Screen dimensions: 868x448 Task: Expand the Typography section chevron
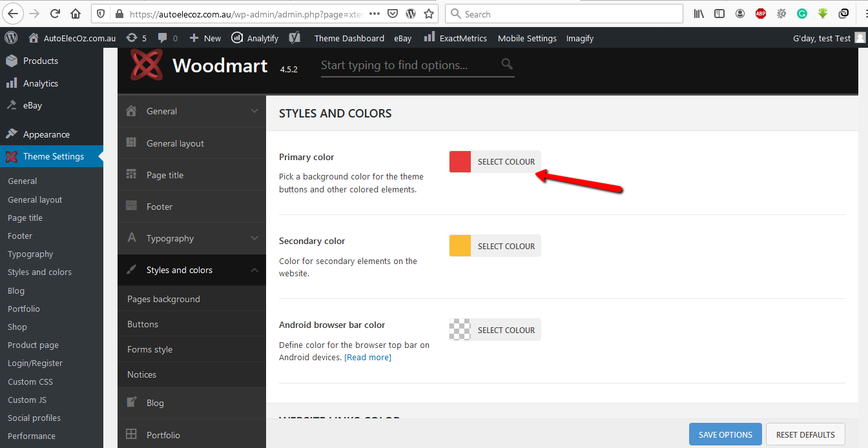254,238
